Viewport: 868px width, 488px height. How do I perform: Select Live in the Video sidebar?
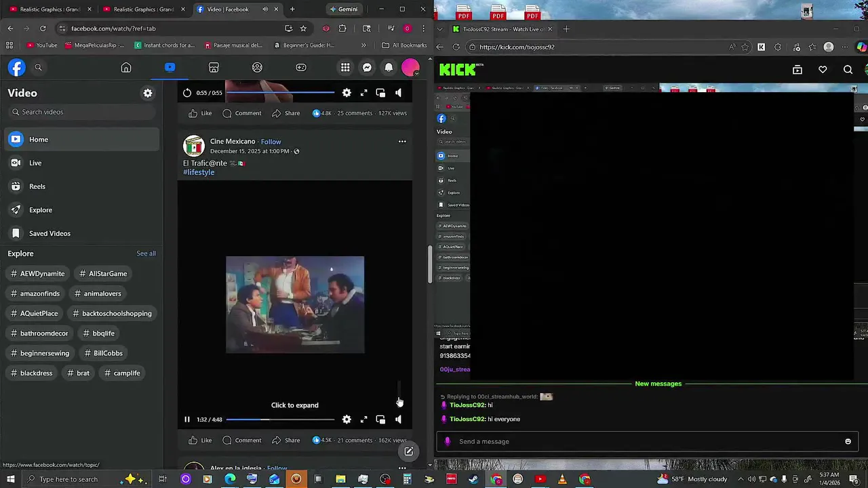[81, 163]
